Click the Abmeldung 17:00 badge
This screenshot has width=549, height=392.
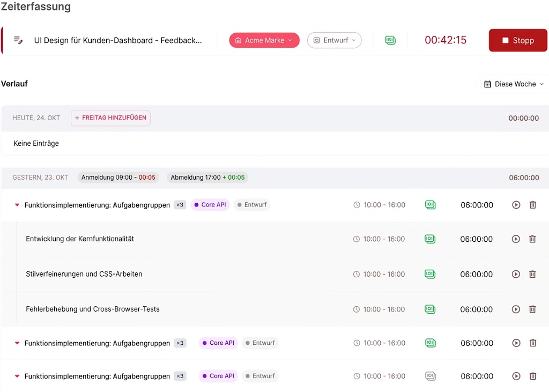207,177
